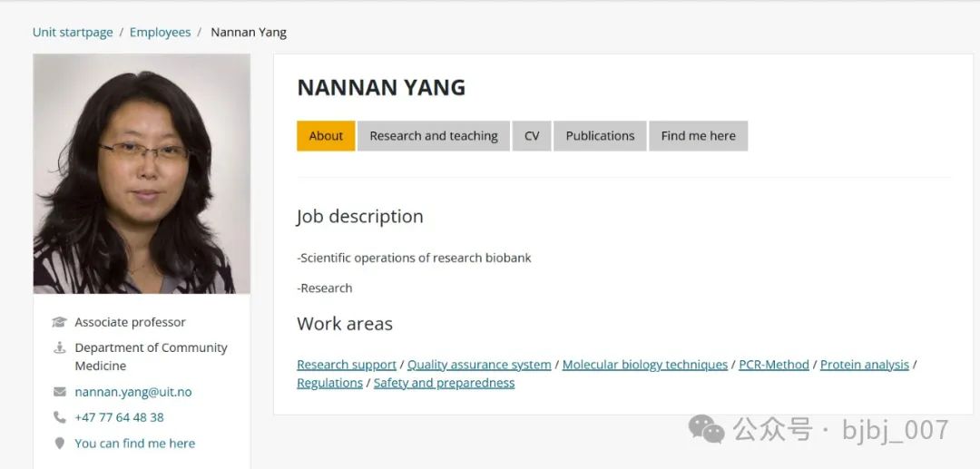This screenshot has width=980, height=469.
Task: Open the PCR-Method work area link
Action: pos(774,365)
